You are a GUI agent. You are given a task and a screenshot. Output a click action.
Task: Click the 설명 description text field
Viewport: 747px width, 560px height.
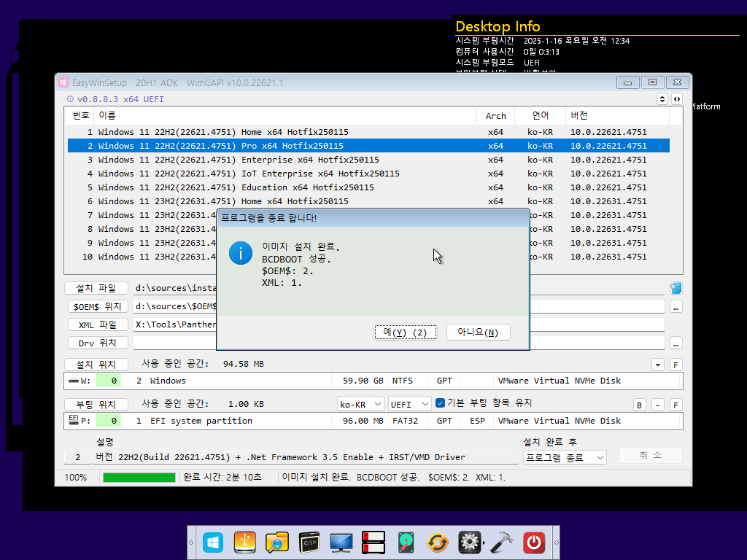[307, 457]
